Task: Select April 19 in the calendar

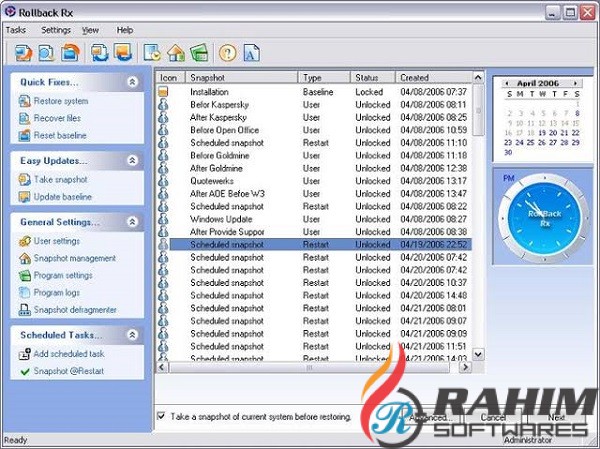Action: coord(542,133)
